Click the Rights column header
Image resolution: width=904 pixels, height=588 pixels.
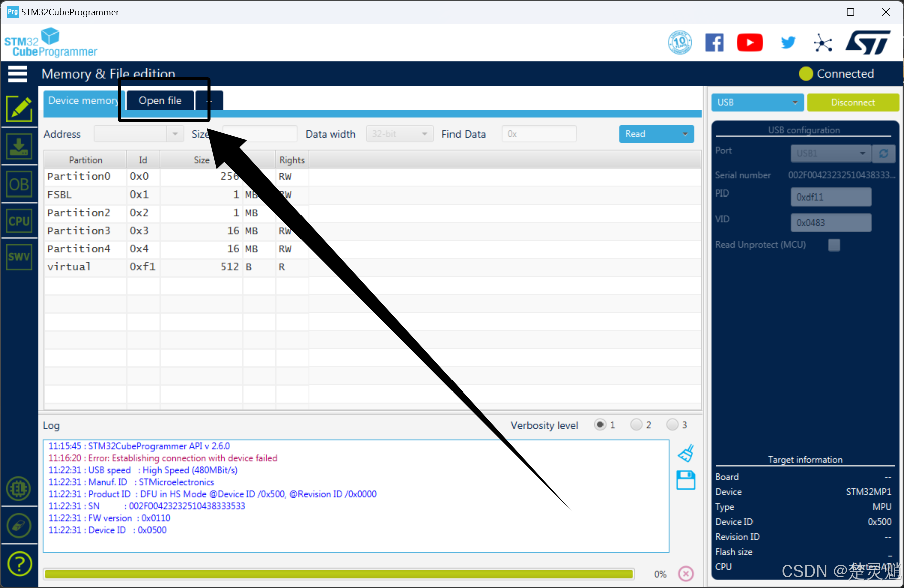pyautogui.click(x=292, y=160)
